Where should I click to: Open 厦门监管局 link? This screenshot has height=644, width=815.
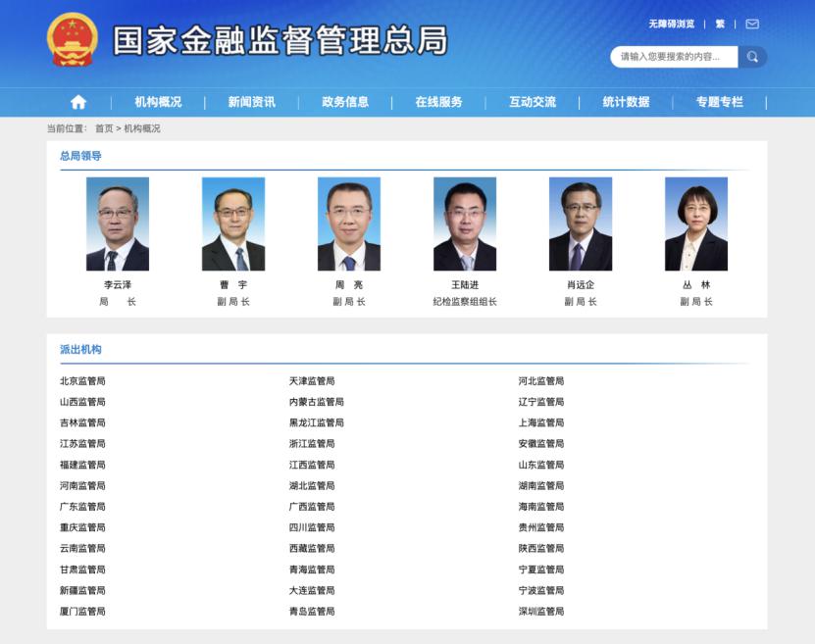point(82,612)
